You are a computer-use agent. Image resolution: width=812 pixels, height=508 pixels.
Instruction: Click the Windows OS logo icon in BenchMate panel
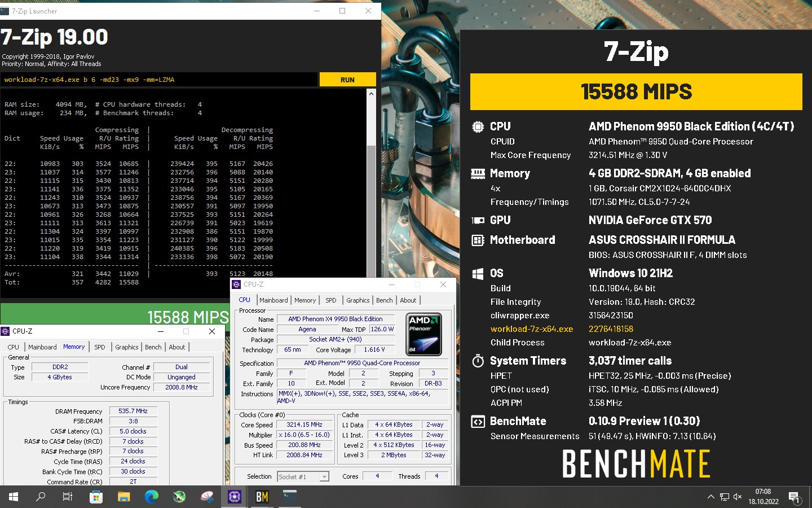pos(478,274)
